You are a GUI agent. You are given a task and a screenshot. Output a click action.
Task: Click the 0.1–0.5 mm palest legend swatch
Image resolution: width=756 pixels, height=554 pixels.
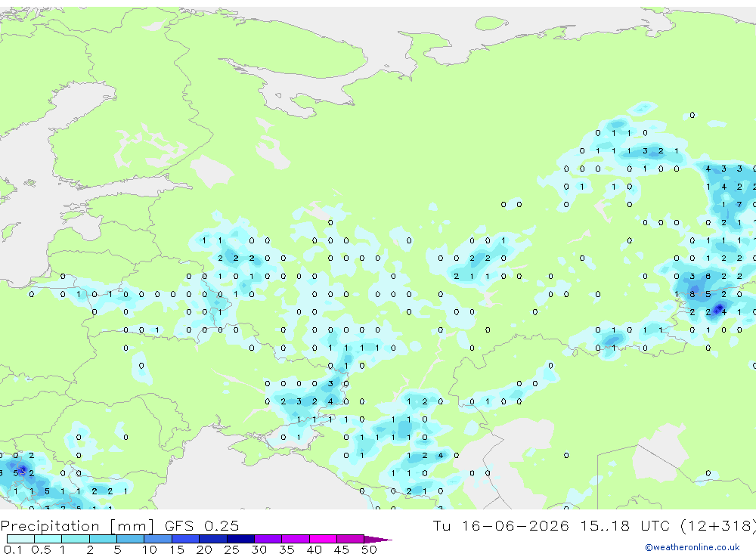tap(20, 539)
